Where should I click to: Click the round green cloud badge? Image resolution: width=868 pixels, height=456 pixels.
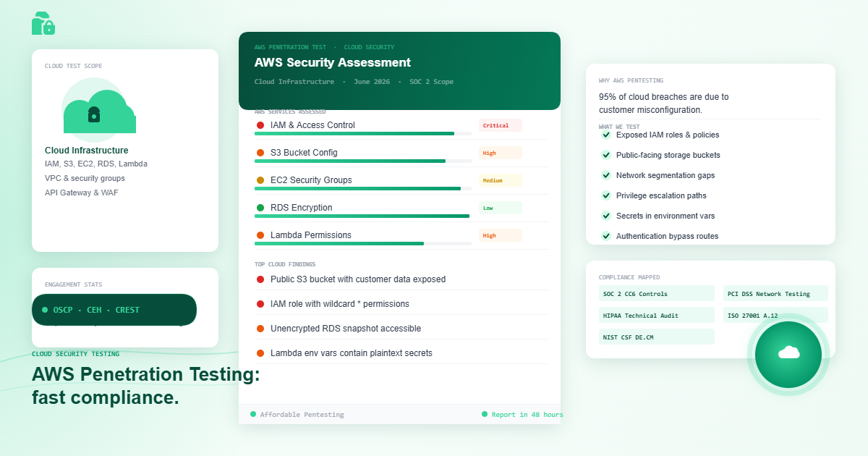tap(788, 354)
